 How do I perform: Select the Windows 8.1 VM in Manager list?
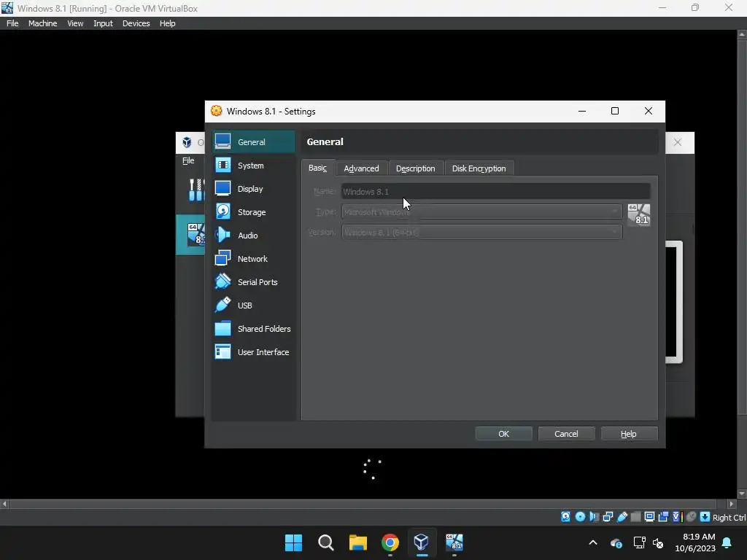190,235
